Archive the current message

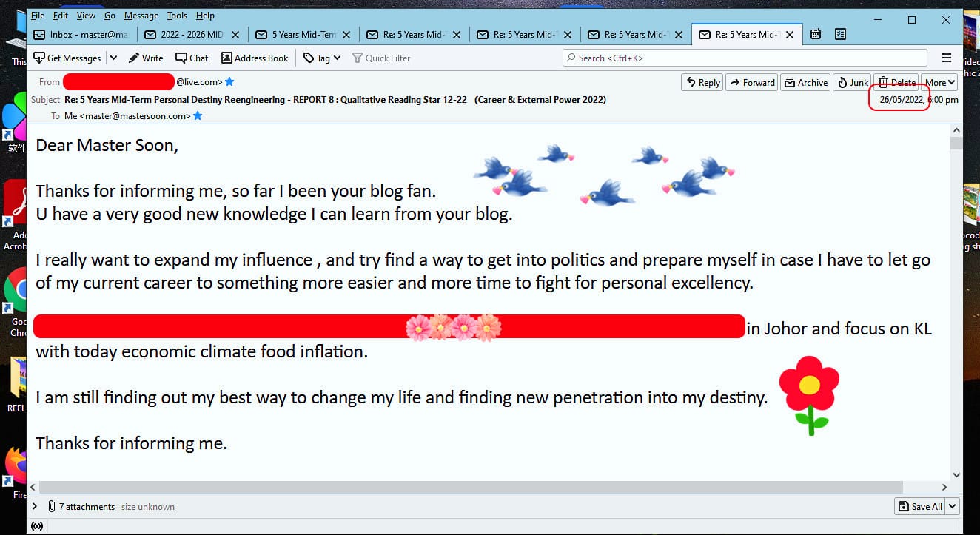coord(805,82)
